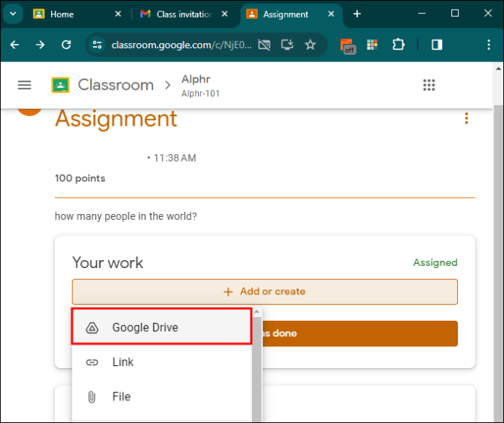
Task: Click the page vertical scrollbar
Action: 498,263
